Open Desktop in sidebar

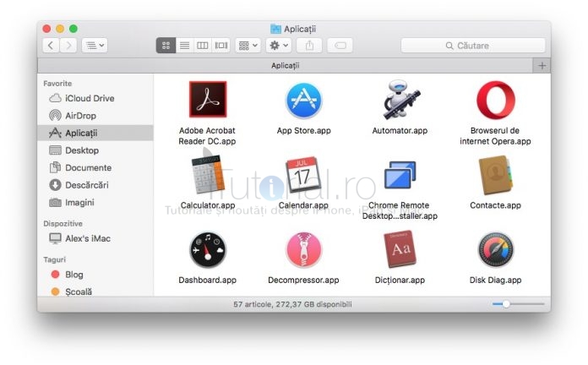tap(95, 150)
